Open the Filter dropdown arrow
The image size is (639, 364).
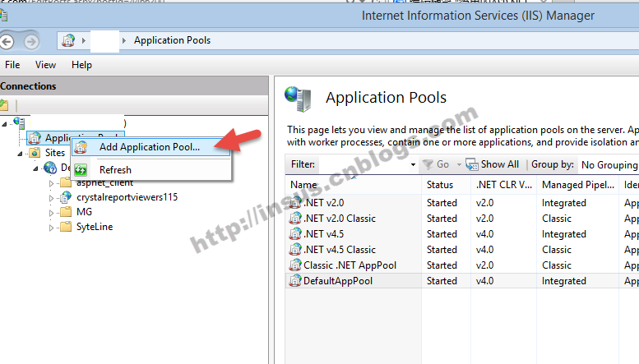[x=413, y=164]
